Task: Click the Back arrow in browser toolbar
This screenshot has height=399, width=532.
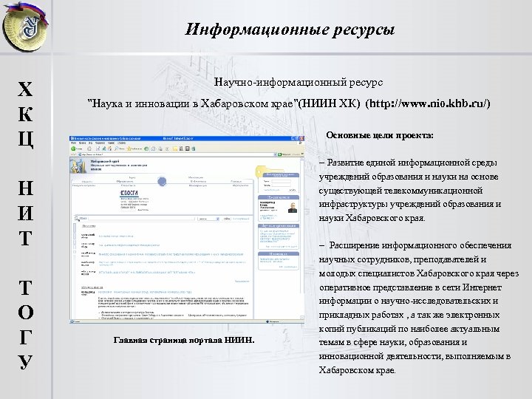Action: pyautogui.click(x=73, y=149)
